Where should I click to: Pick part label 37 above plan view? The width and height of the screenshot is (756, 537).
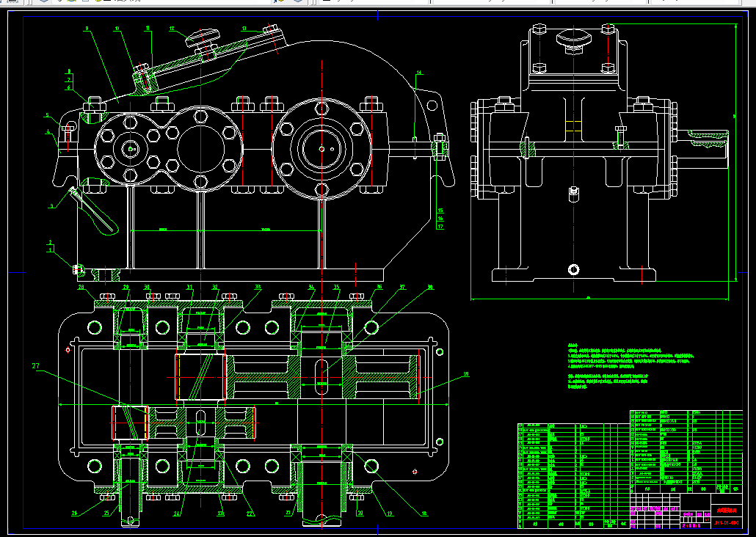tap(402, 288)
